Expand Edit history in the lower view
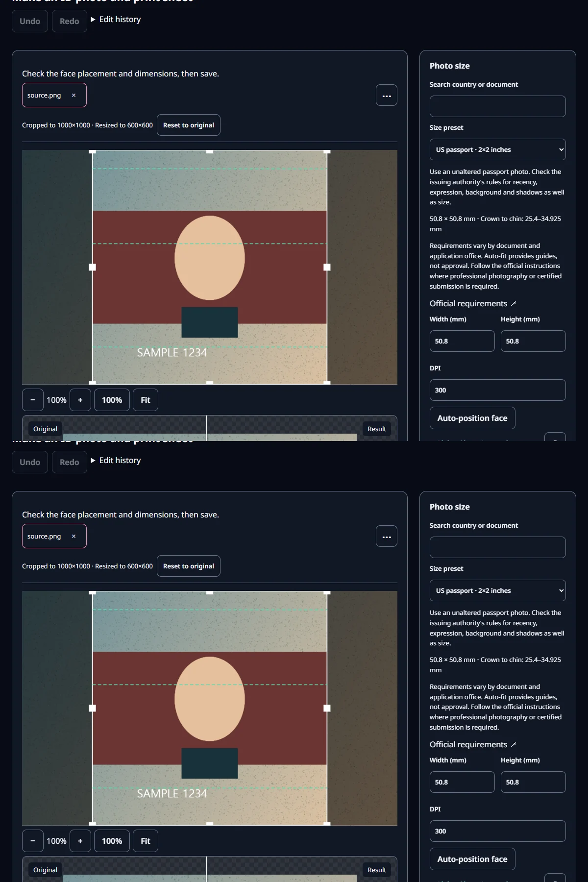Viewport: 588px width, 882px height. 116,460
